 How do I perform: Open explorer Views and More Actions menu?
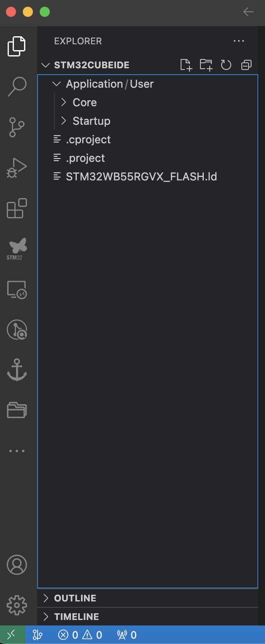(239, 41)
